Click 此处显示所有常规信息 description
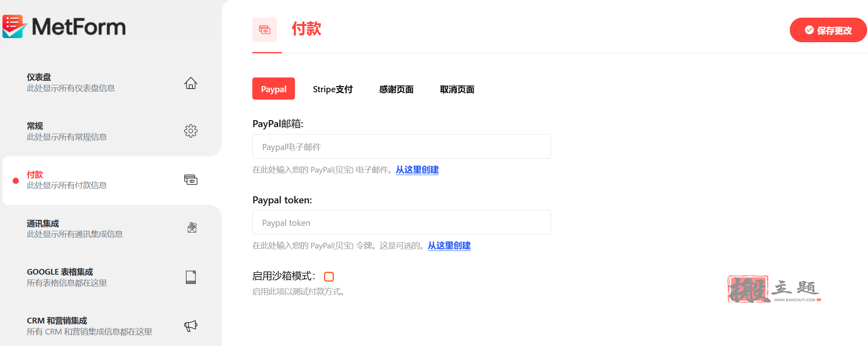 [x=67, y=137]
